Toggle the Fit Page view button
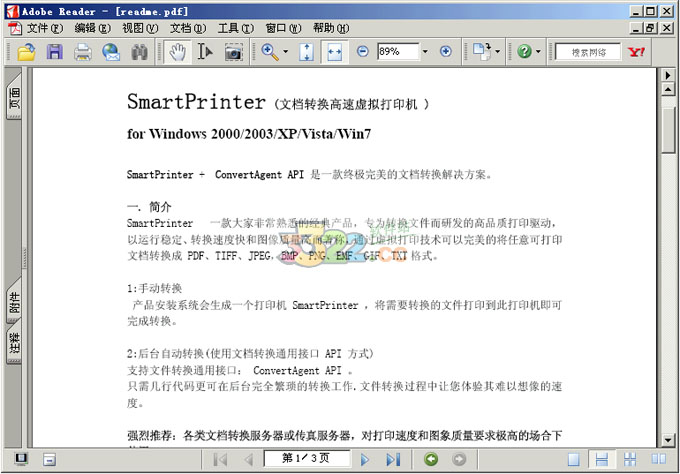This screenshot has height=474, width=680. 306,52
